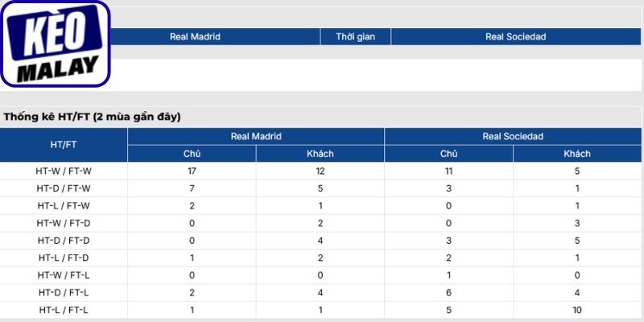Click the Chủ subheader under Real Sociedad
Screen dimensions: 644x322
coord(449,154)
